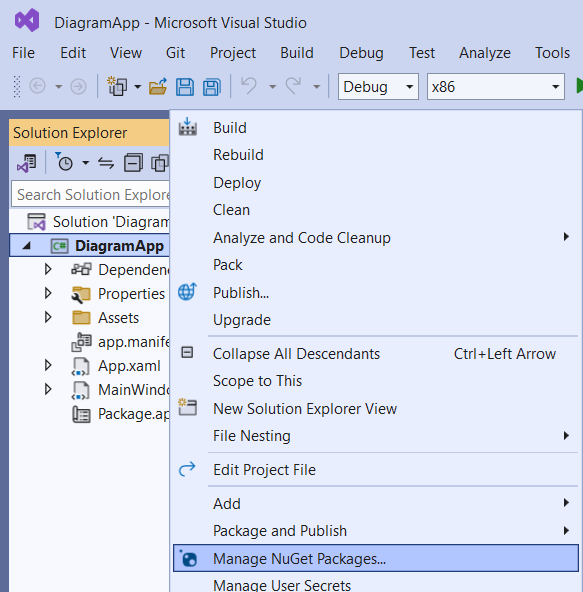Click Collapse All in Solution Explorer toolbar
The height and width of the screenshot is (592, 583).
[133, 163]
